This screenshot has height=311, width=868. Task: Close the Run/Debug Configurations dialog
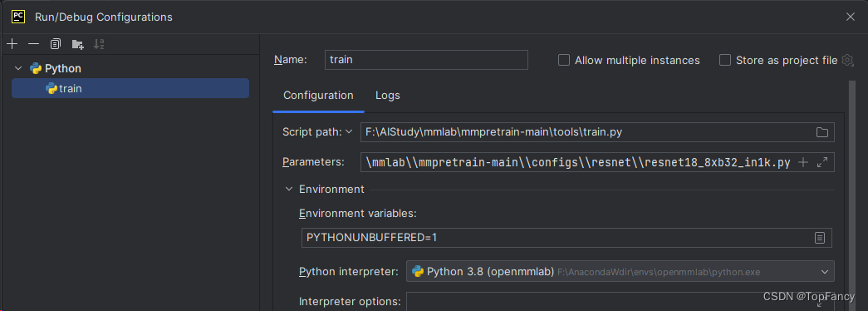click(851, 17)
